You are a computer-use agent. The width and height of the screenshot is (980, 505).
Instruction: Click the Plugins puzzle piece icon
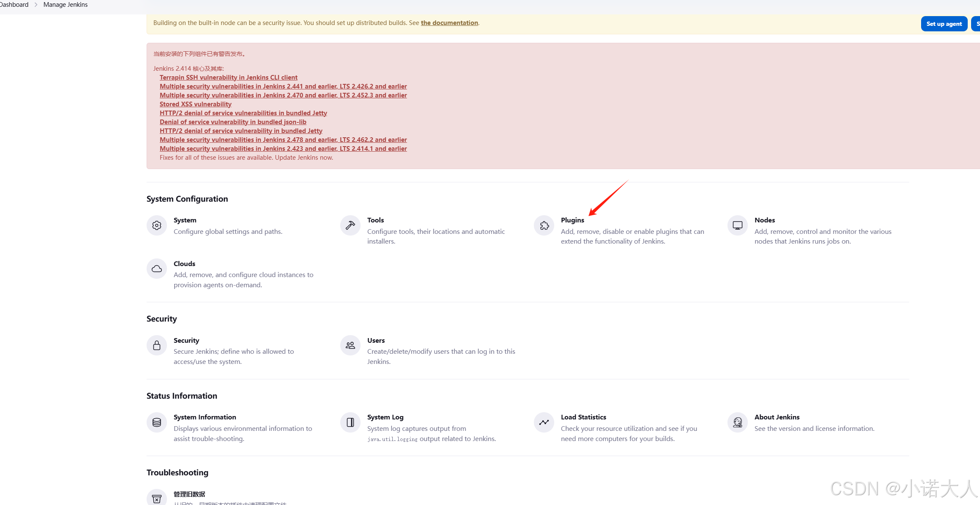[544, 225]
